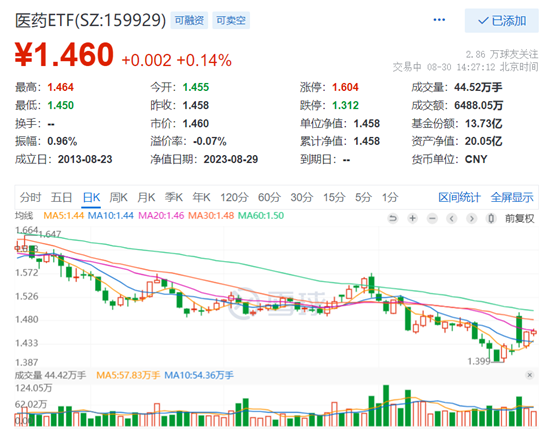Click the 资产净值 value 20.05亿
Screen dimensions: 554x429
[x=483, y=141]
